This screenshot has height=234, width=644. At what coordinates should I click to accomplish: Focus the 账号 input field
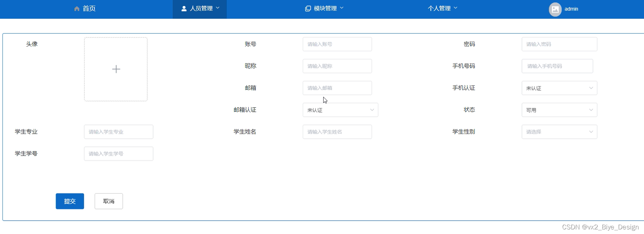pos(337,44)
